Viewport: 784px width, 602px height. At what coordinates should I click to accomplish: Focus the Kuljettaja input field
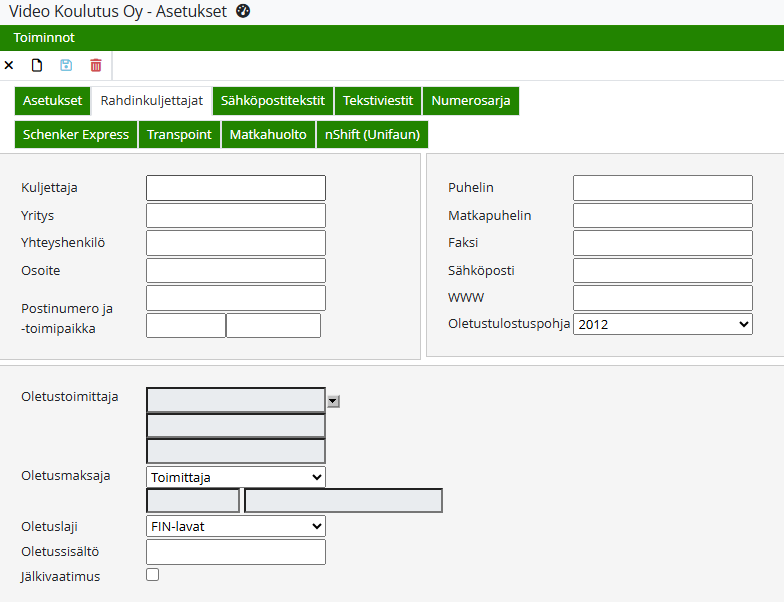tap(235, 188)
